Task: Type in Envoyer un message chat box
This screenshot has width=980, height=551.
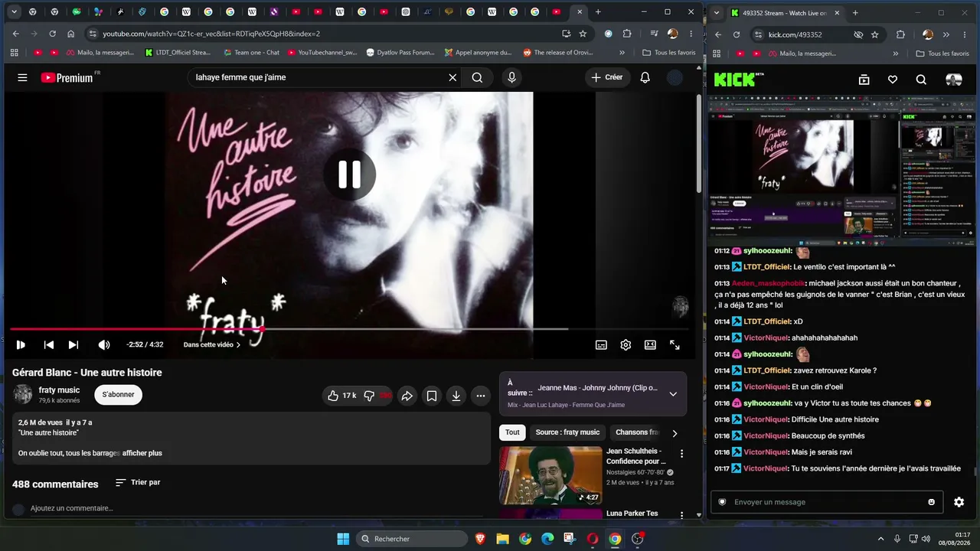Action: point(827,502)
